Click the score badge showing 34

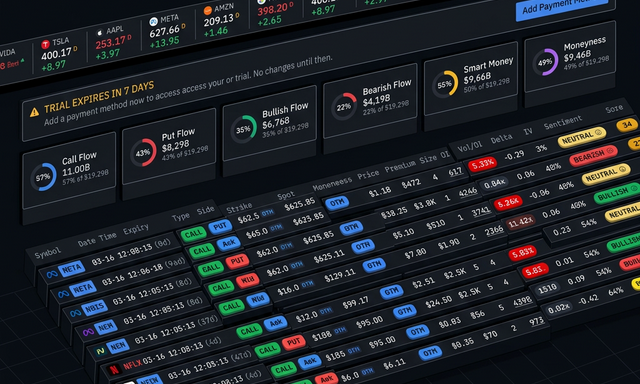pos(627,125)
